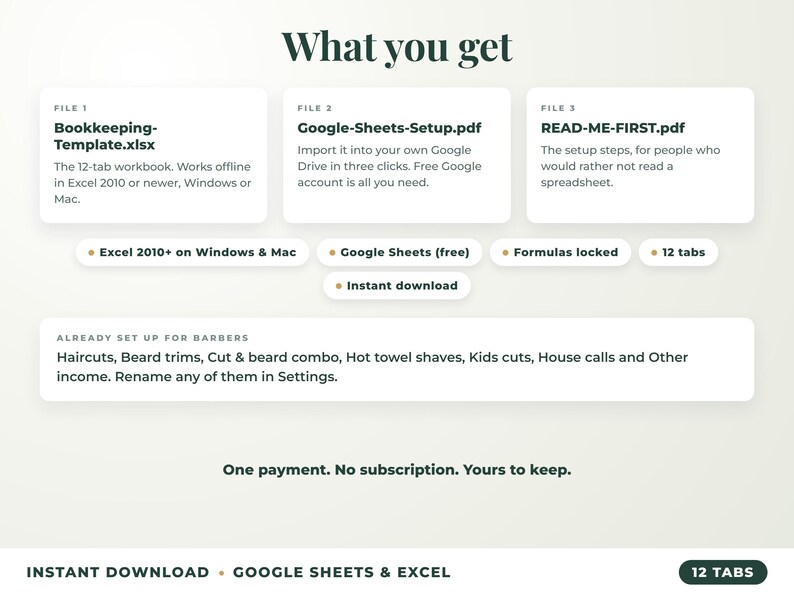The width and height of the screenshot is (794, 596).
Task: Click the 'GOOGLE SHEETS & EXCEL' footer text
Action: pyautogui.click(x=341, y=572)
